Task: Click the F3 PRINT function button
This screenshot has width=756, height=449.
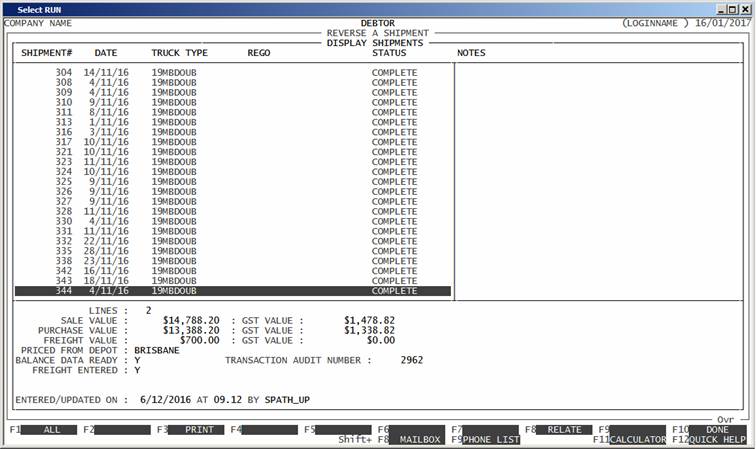Action: pyautogui.click(x=196, y=430)
